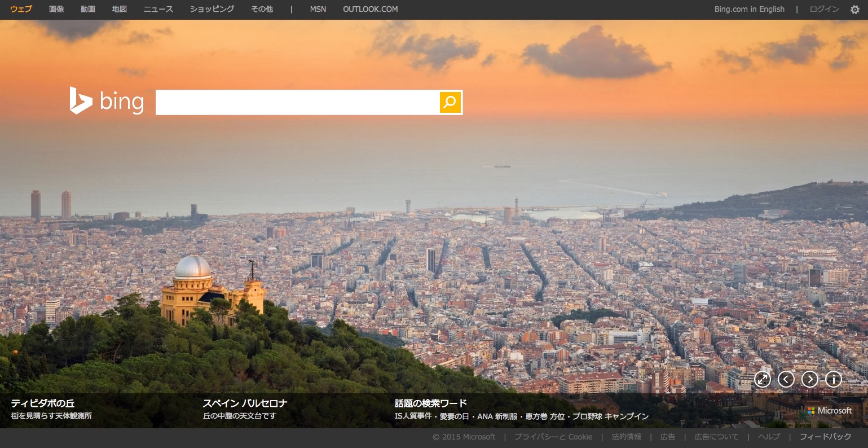Viewport: 868px width, 448px height.
Task: Switch to Bing.com in English
Action: 749,9
